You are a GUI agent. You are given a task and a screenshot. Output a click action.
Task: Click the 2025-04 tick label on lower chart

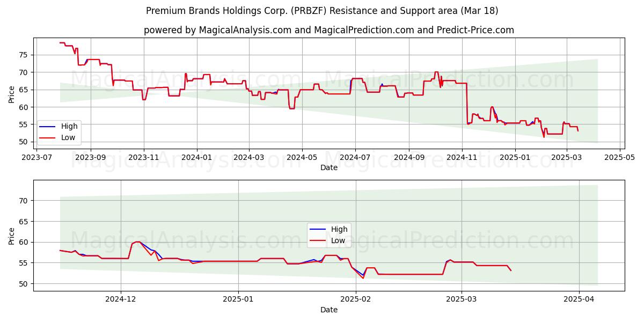[x=580, y=299]
